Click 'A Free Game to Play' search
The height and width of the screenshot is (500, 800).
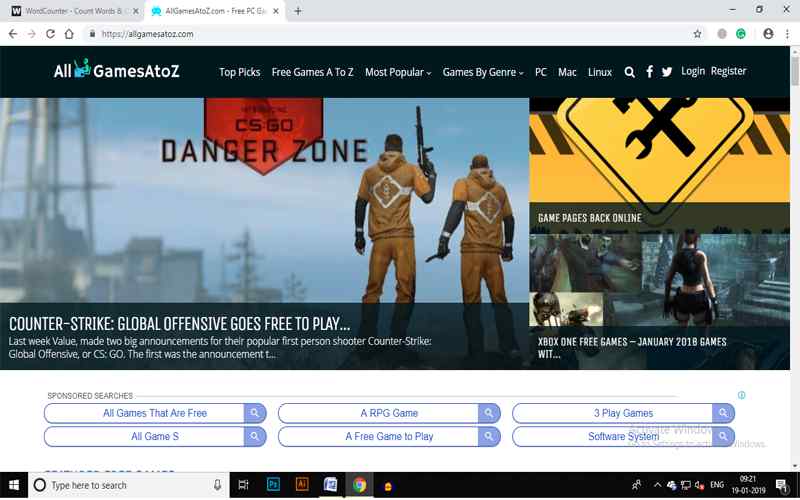coord(389,437)
